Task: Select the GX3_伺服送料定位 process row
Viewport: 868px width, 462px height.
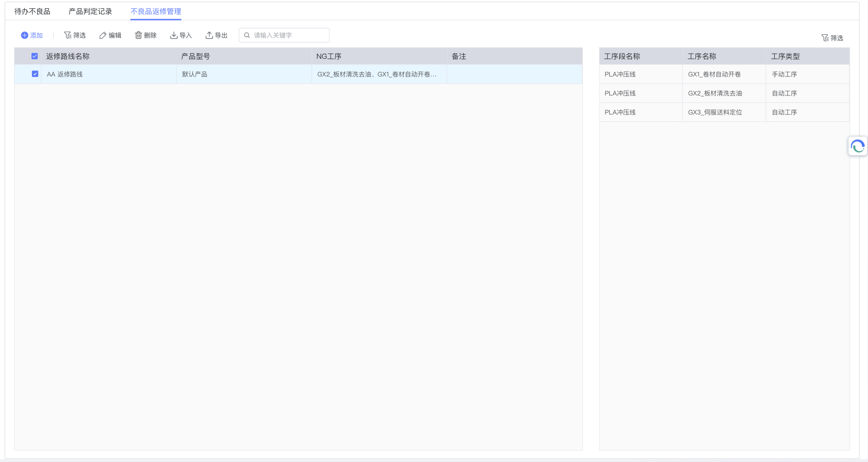Action: pos(715,112)
